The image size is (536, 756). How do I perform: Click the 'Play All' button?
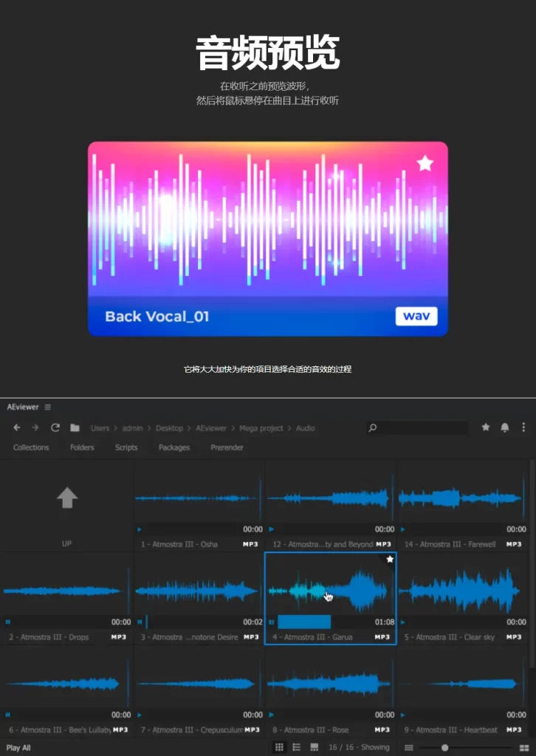[x=18, y=748]
